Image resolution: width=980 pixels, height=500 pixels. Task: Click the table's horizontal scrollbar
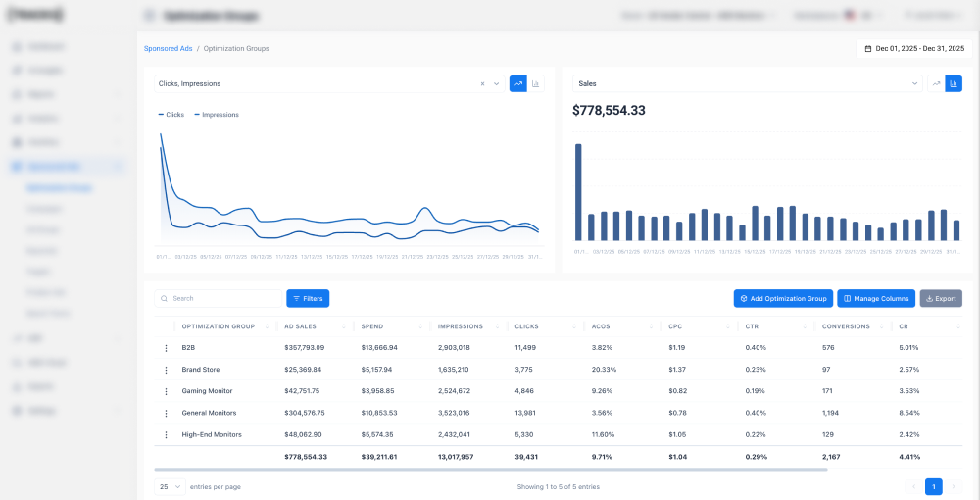click(491, 470)
